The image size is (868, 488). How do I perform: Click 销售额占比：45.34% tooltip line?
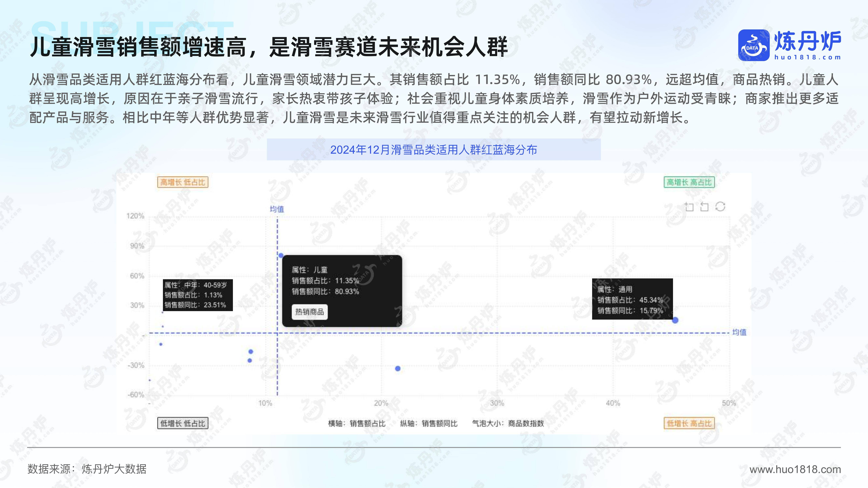coord(630,300)
